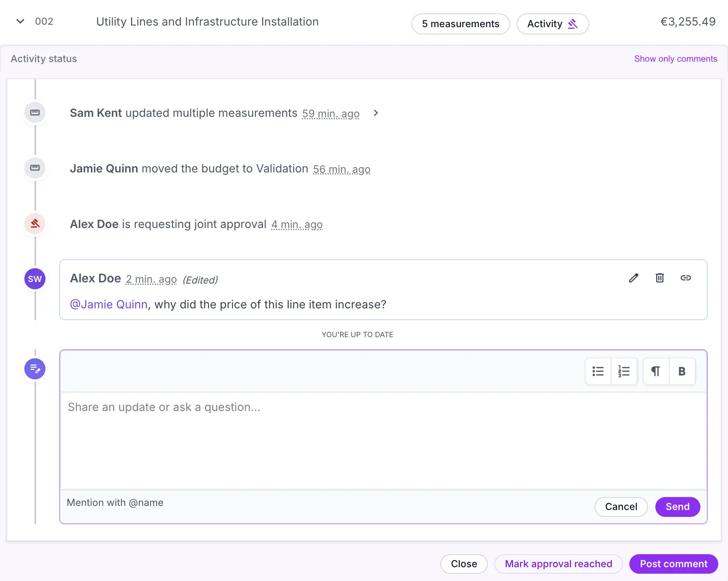Click the SW avatar on Alex Doe's comment
728x581 pixels.
pyautogui.click(x=35, y=279)
